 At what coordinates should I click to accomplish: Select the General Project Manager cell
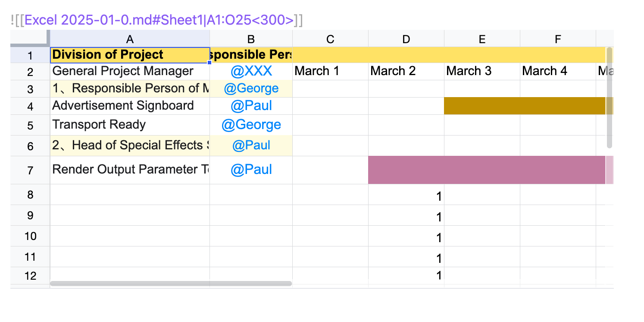130,71
